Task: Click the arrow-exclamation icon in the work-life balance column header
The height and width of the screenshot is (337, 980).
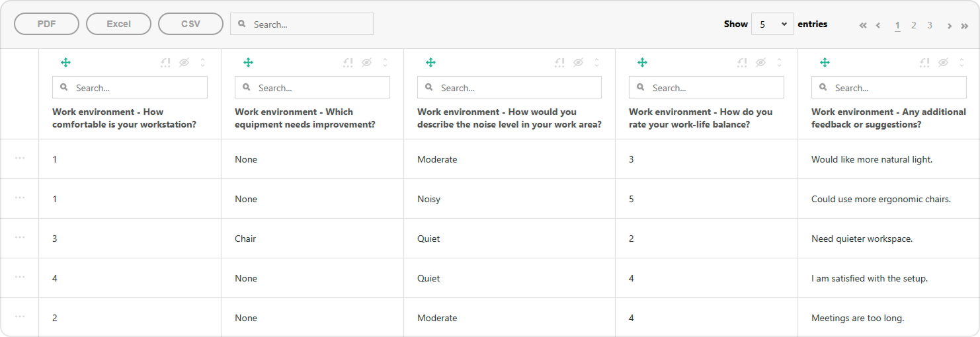Action: (x=743, y=63)
